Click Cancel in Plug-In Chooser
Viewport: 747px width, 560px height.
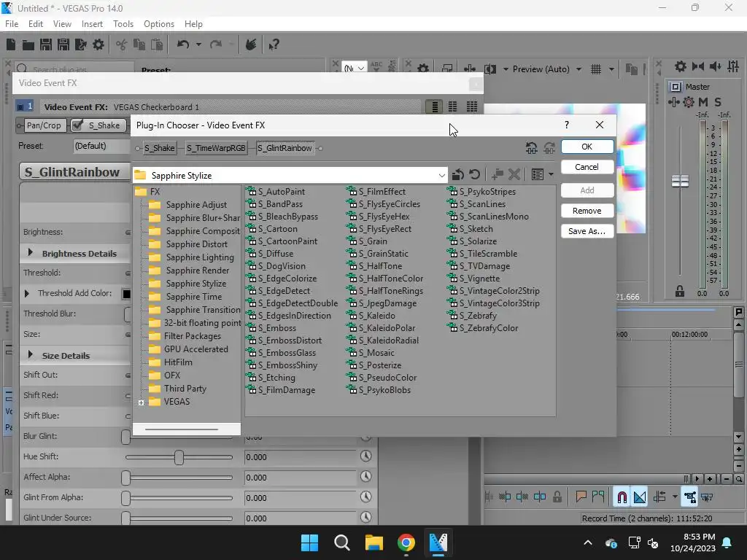pos(587,167)
